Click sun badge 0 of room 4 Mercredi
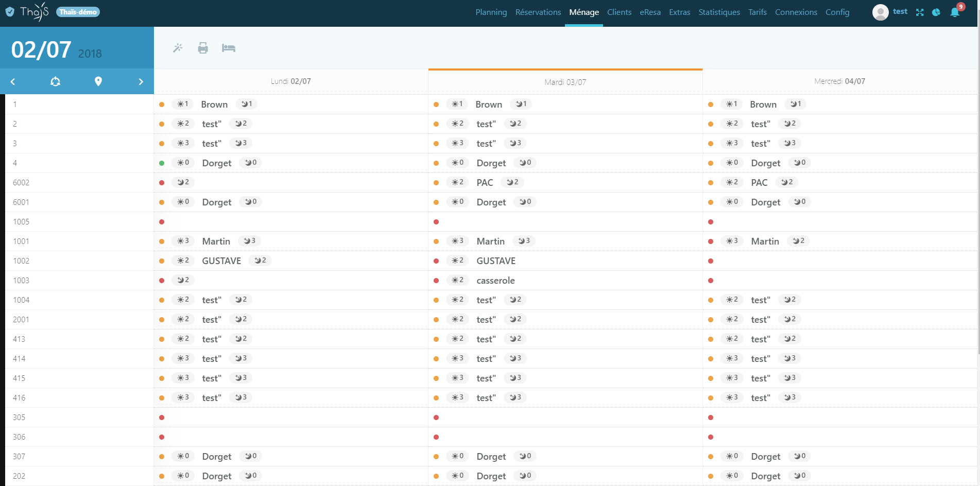Viewport: 980px width, 486px height. 732,163
